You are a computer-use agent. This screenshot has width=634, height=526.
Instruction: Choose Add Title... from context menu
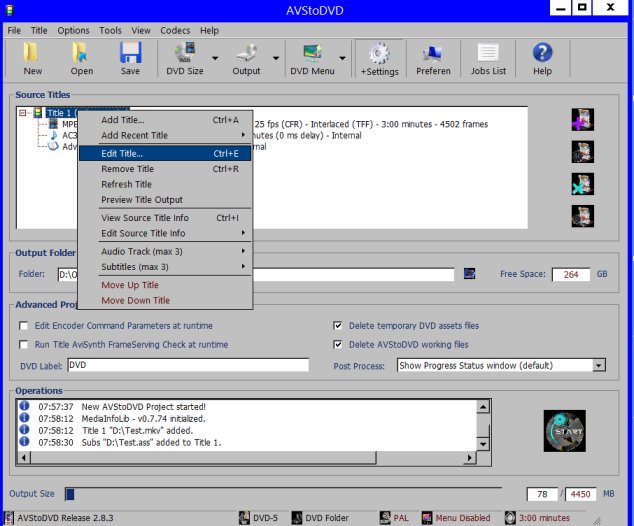click(165, 120)
